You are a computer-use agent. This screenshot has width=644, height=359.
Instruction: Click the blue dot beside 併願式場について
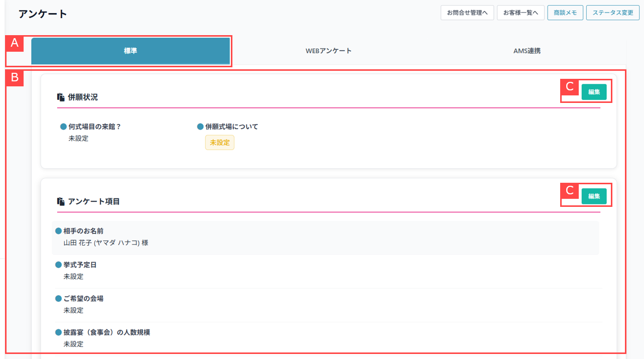click(x=200, y=127)
